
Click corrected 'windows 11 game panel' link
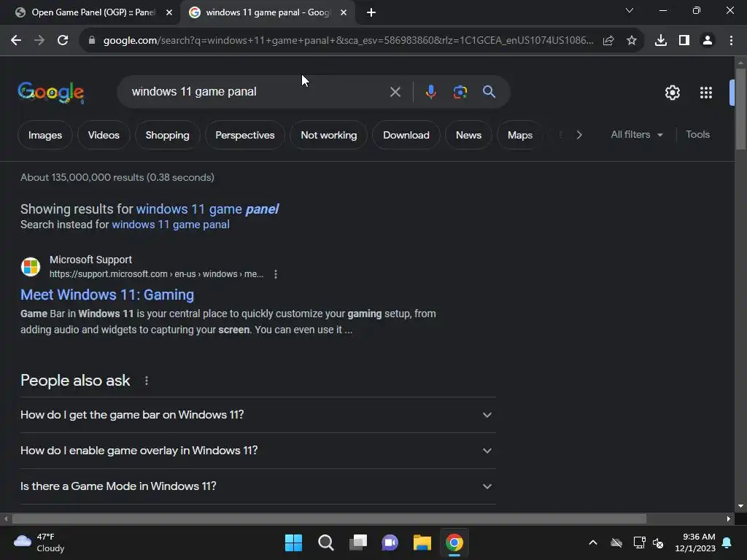pos(207,209)
